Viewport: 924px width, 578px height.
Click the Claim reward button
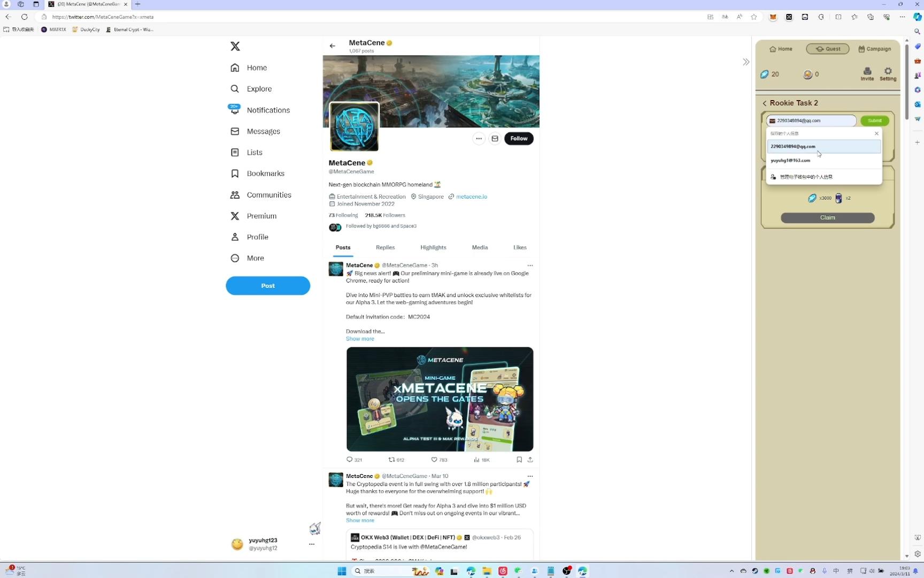(827, 218)
